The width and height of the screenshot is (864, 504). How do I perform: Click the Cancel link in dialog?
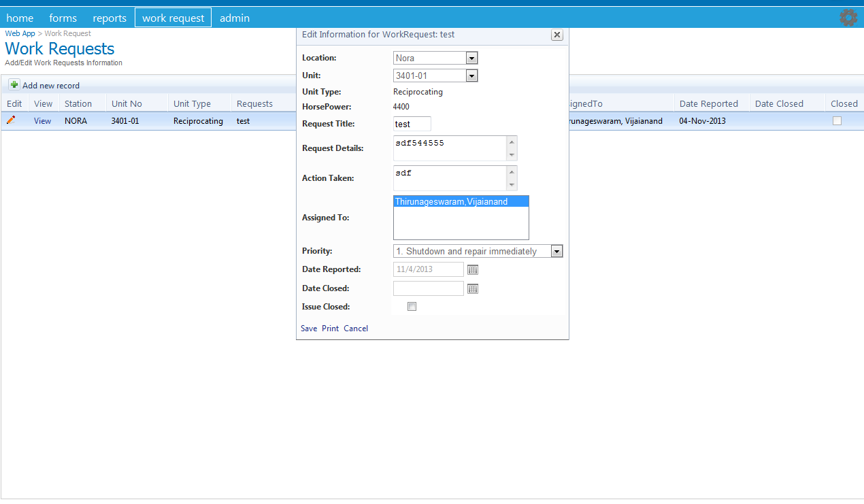click(356, 329)
